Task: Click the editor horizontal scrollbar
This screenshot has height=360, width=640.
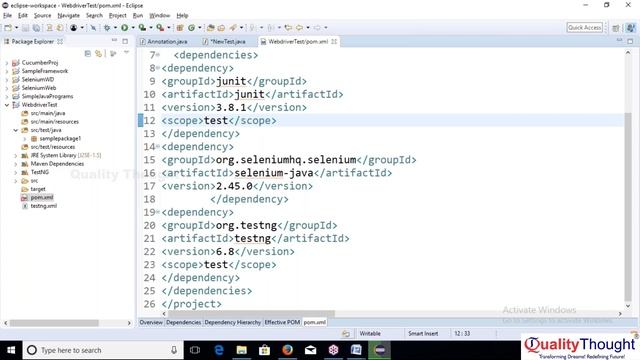Action: click(251, 314)
